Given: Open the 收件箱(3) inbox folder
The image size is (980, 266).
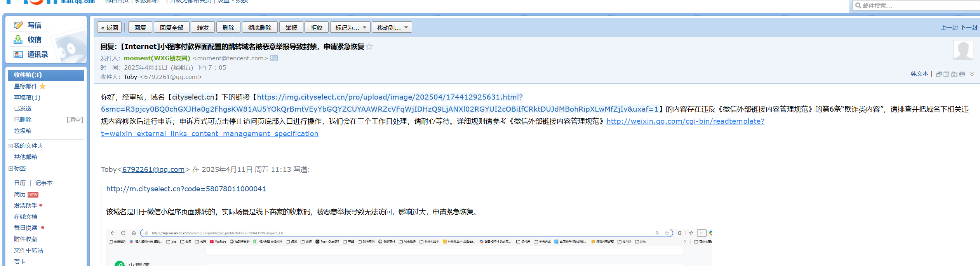Looking at the screenshot, I should [x=46, y=75].
